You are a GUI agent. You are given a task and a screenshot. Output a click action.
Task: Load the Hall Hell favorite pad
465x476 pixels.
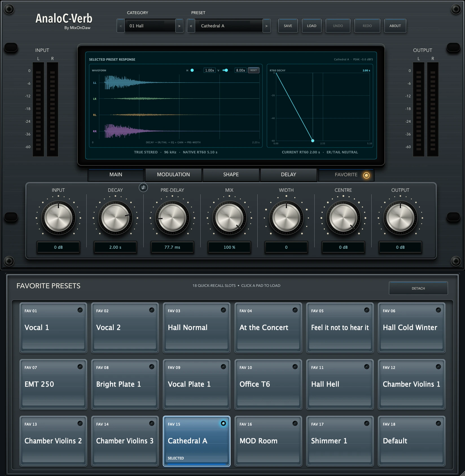(340, 384)
